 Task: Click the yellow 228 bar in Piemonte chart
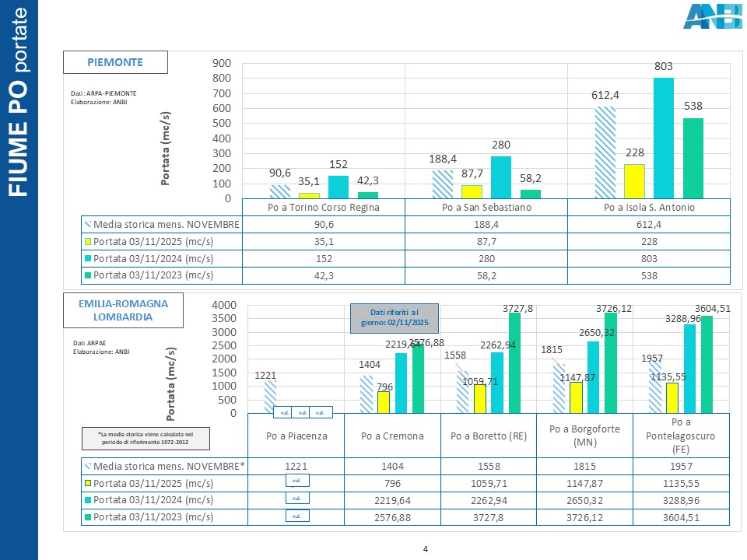[x=634, y=181]
